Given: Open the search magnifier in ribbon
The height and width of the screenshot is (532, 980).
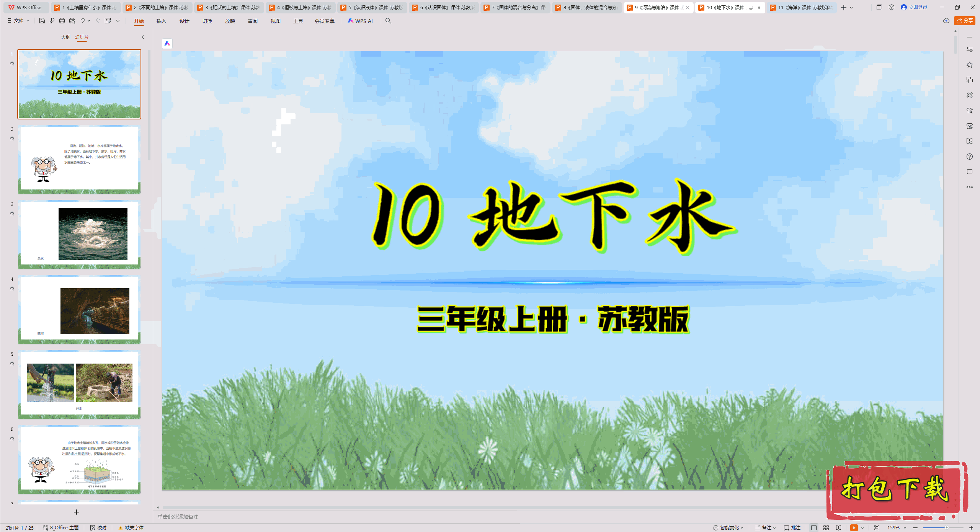Looking at the screenshot, I should (x=388, y=21).
